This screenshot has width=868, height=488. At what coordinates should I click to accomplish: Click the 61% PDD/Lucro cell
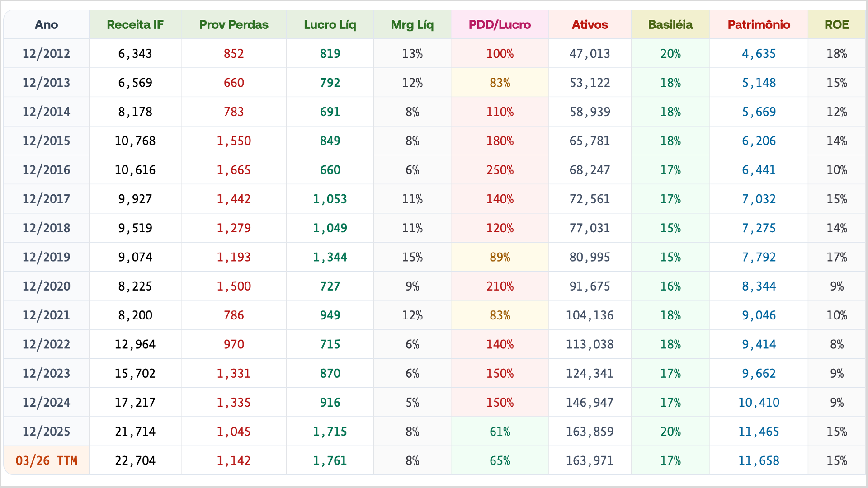click(x=500, y=432)
